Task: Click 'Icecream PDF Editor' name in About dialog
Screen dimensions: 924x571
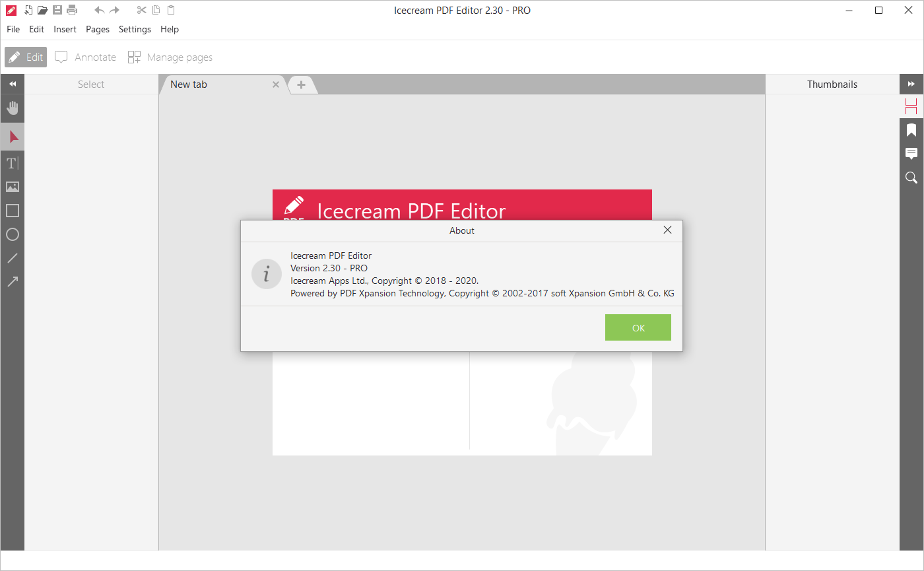Action: (331, 255)
